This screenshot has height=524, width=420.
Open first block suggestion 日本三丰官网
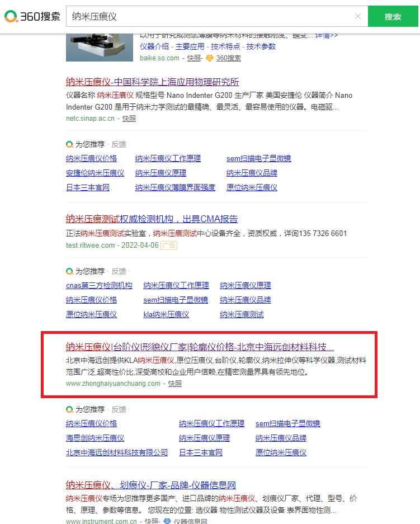click(88, 187)
